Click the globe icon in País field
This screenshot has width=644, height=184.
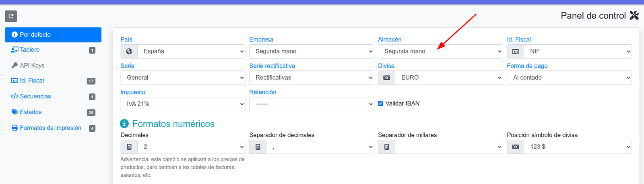[x=129, y=51]
